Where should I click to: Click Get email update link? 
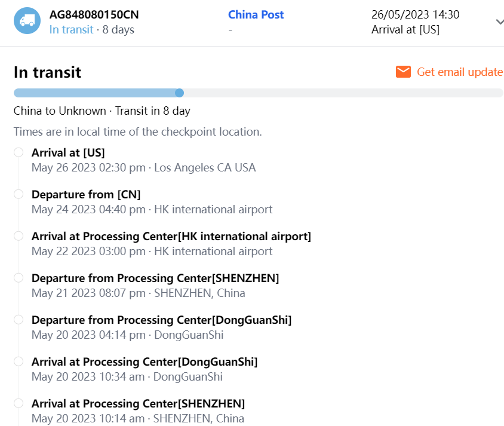point(459,72)
